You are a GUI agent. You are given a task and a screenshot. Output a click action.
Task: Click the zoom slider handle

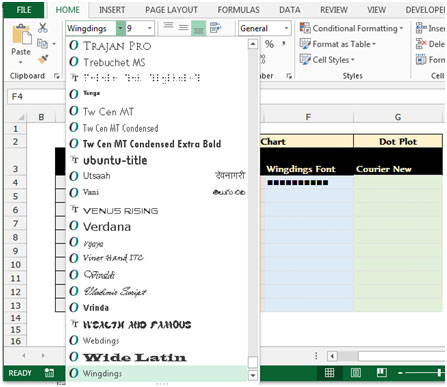click(440, 373)
